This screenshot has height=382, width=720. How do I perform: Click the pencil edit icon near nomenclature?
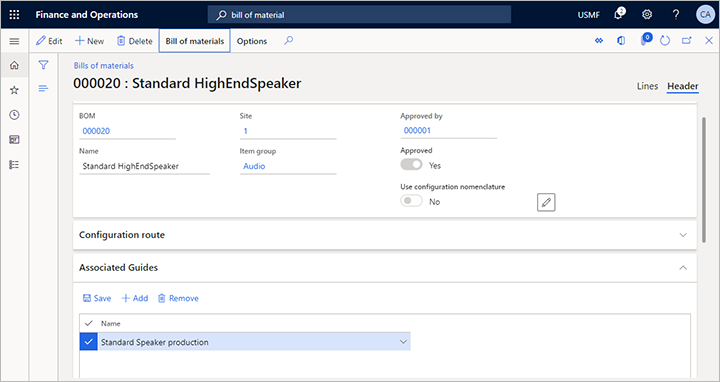tap(546, 202)
